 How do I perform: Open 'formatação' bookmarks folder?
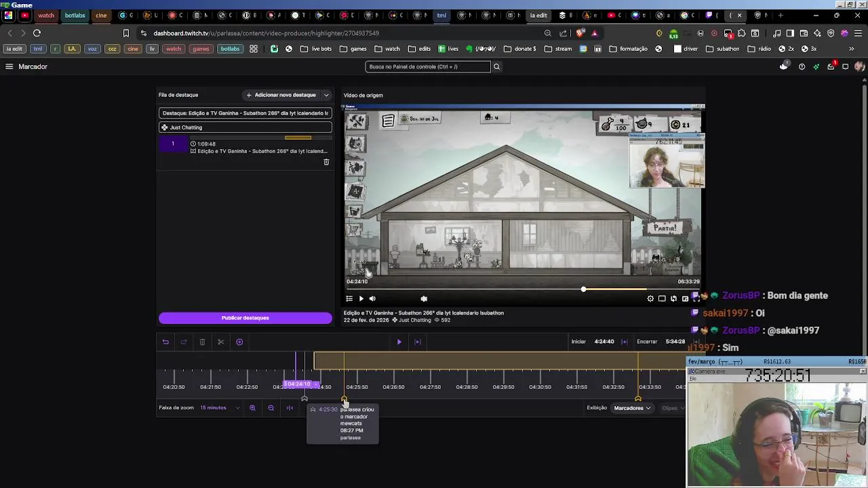click(628, 49)
